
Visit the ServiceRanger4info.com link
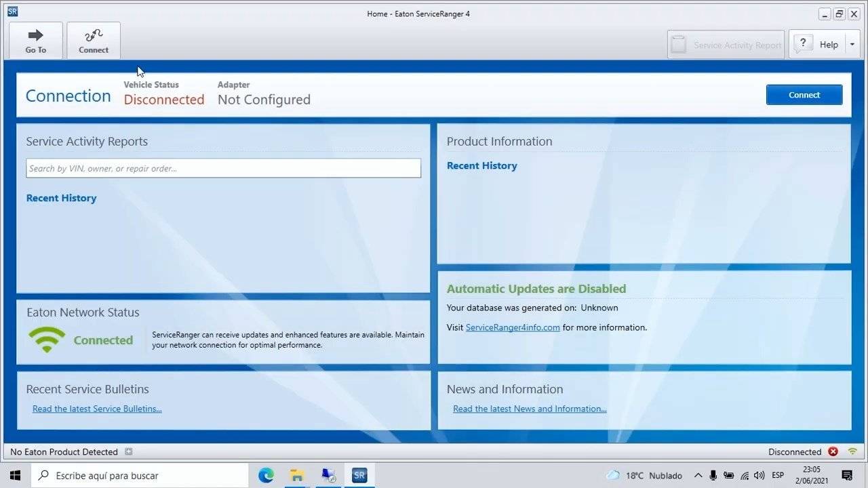click(513, 327)
